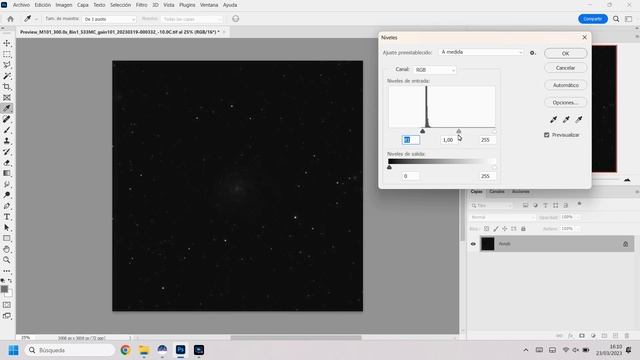The image size is (640, 360).
Task: Open the layer filter Tipo dropdown
Action: (x=491, y=206)
